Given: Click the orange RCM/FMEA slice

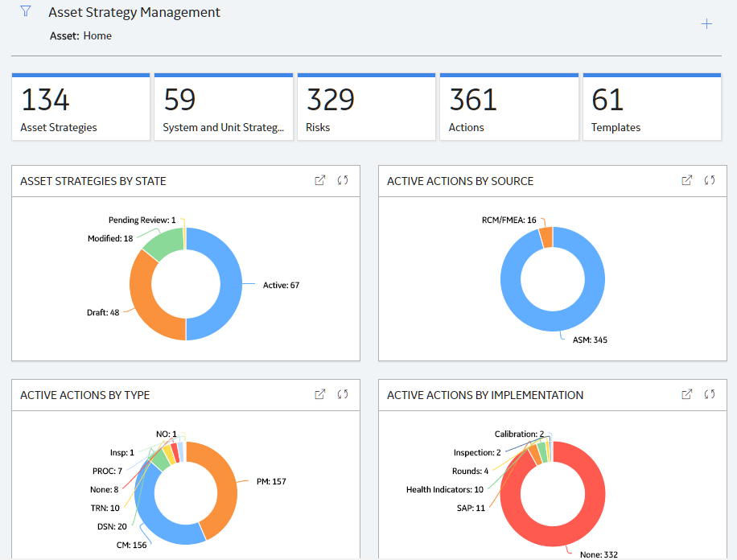Looking at the screenshot, I should click(546, 237).
